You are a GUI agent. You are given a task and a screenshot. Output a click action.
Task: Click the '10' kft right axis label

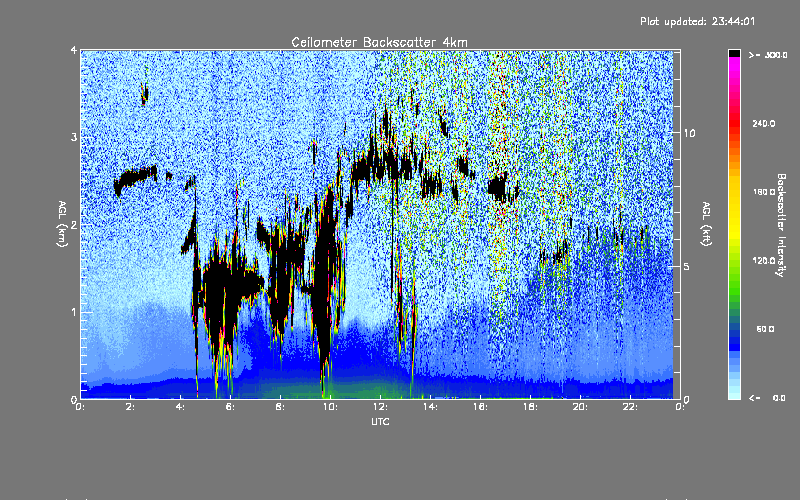(x=689, y=133)
